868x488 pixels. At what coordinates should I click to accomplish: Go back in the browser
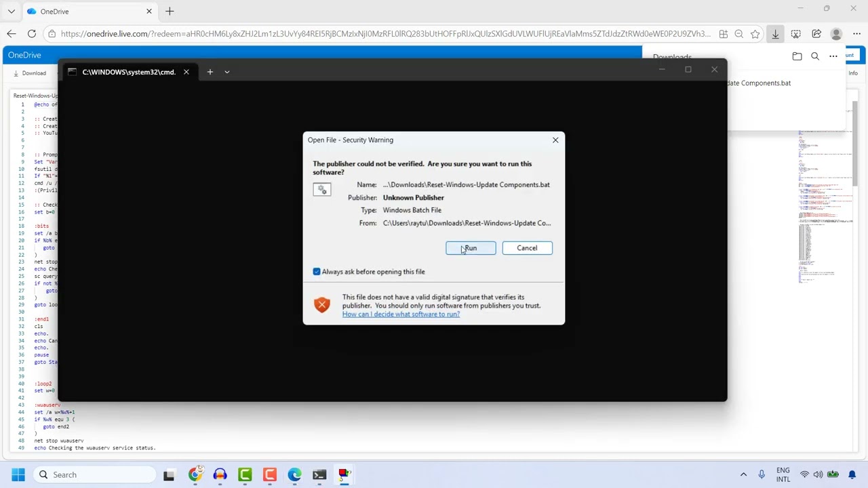pos(12,34)
